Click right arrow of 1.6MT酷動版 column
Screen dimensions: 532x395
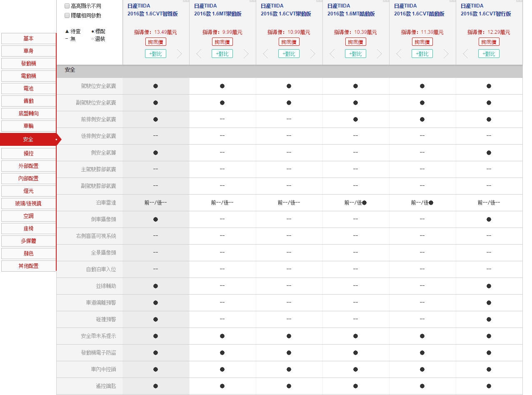380,54
